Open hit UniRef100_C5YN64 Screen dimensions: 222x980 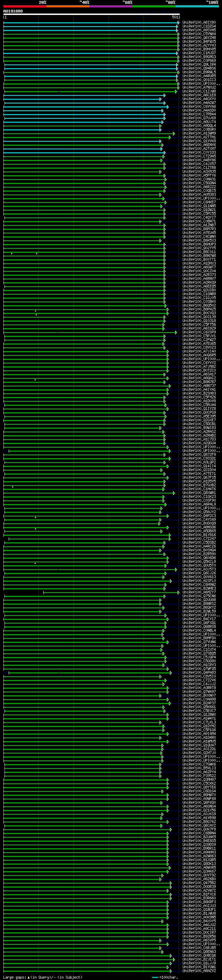point(199,34)
